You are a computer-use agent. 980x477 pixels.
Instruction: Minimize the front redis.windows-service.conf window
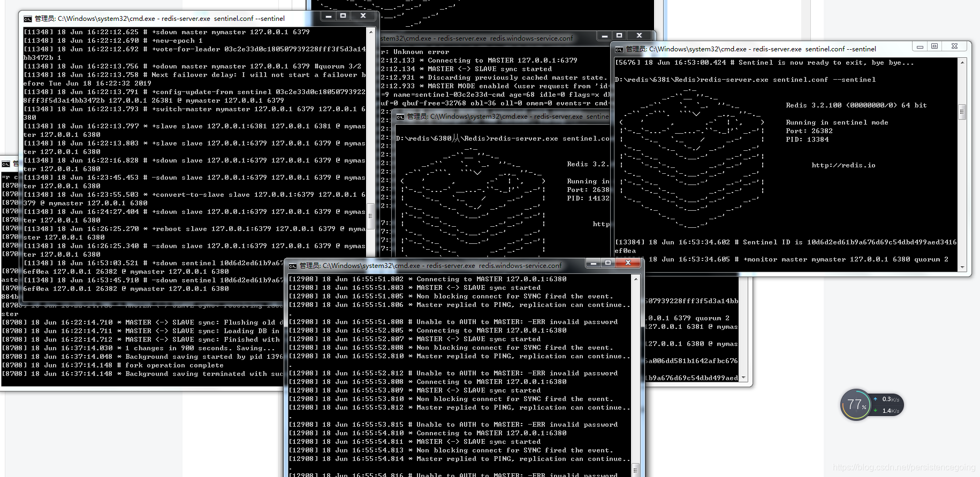pyautogui.click(x=593, y=263)
